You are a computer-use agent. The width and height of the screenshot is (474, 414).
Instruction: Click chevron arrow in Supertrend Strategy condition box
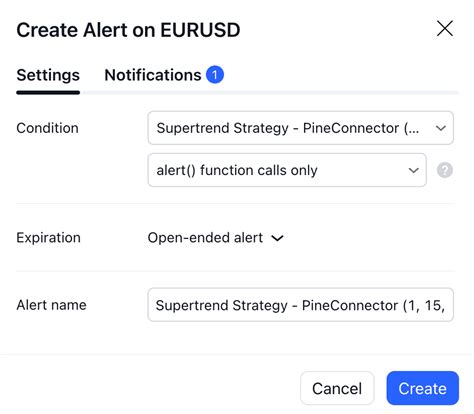[441, 128]
